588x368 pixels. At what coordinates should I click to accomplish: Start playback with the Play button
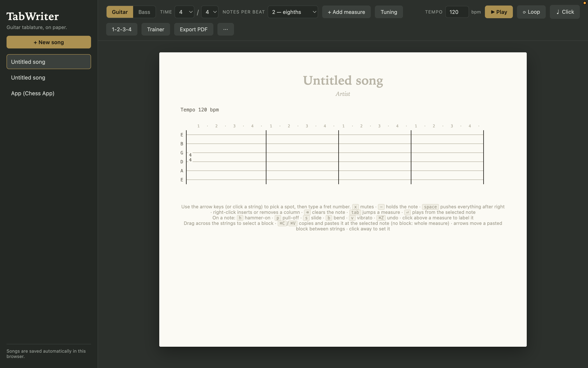point(499,12)
